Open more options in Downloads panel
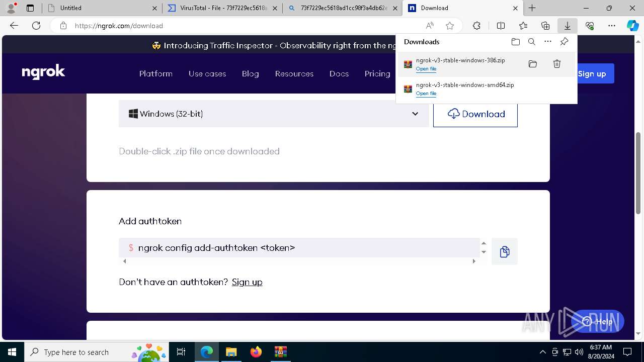Image resolution: width=644 pixels, height=362 pixels. [x=548, y=42]
